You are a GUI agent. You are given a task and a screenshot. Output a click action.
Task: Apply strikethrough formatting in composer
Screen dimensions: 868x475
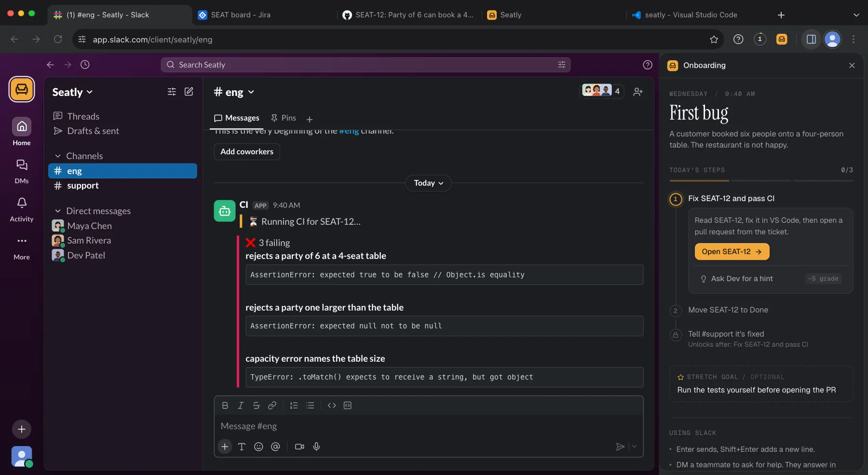click(257, 406)
